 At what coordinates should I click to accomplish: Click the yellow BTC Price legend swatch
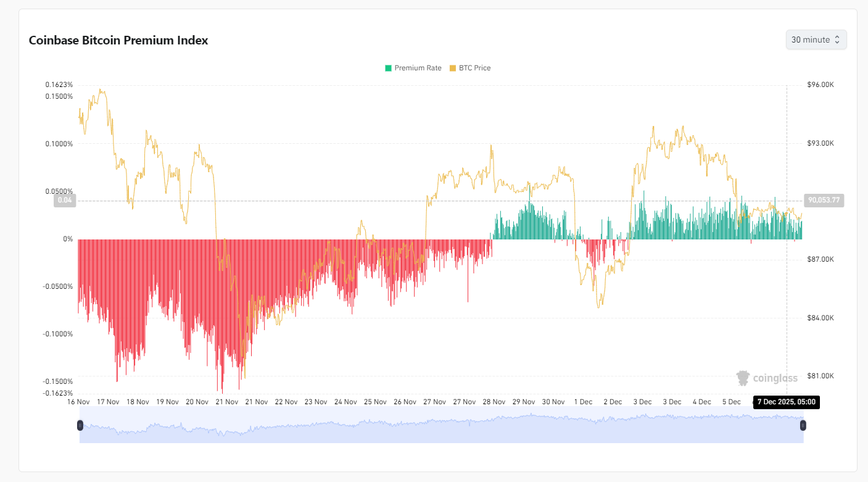452,68
